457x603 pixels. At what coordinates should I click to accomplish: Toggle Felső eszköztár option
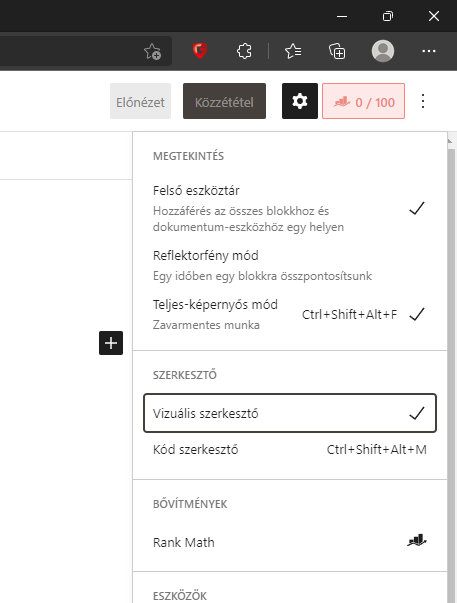(290, 208)
